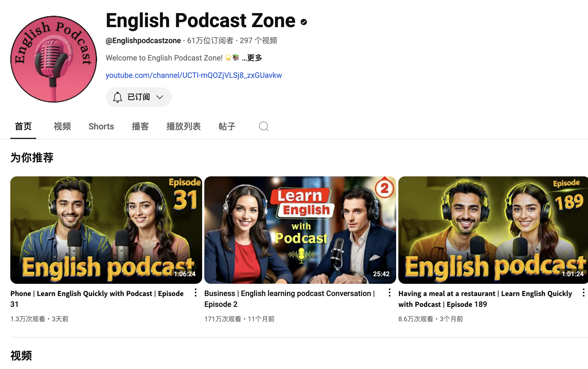Switch to the 首页 tab

tap(23, 126)
